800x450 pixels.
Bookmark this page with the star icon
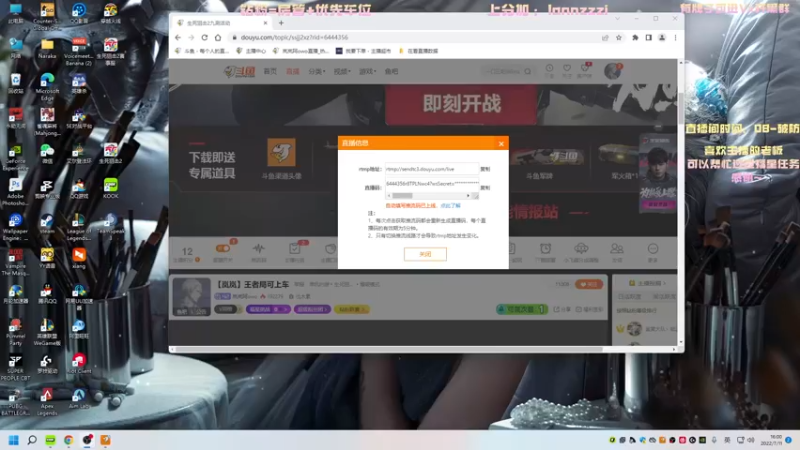coord(618,37)
